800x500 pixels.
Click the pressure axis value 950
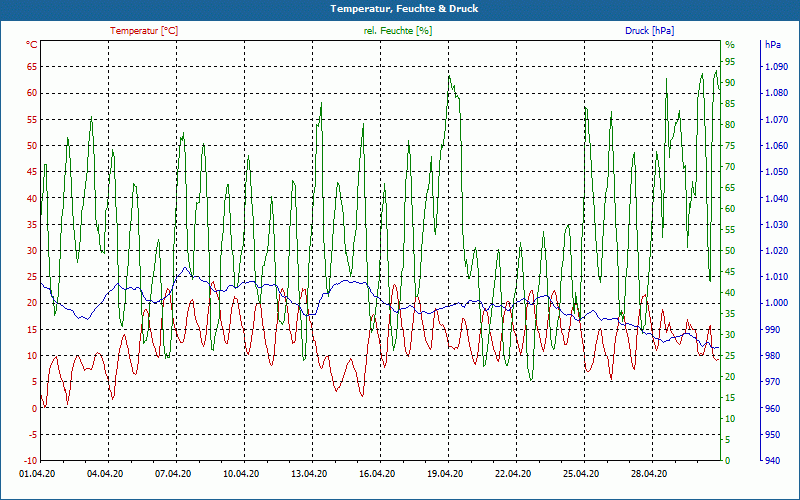772,435
